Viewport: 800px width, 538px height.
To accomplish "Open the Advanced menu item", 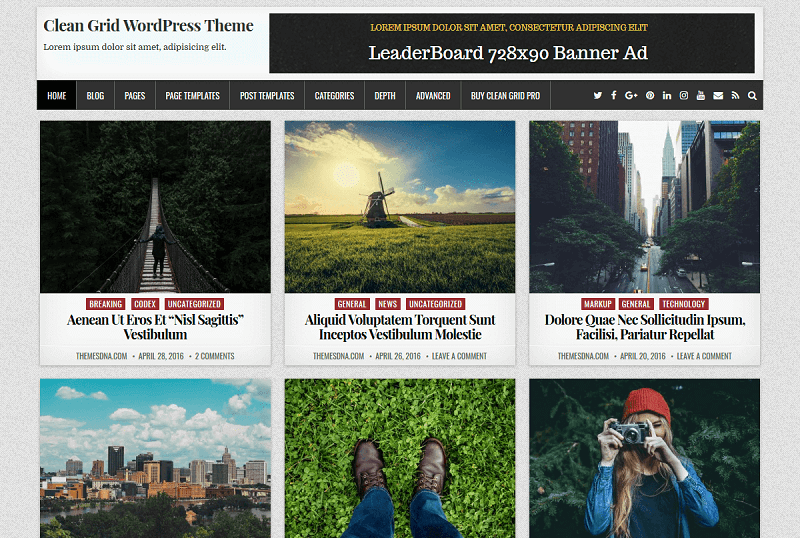I will pyautogui.click(x=433, y=95).
